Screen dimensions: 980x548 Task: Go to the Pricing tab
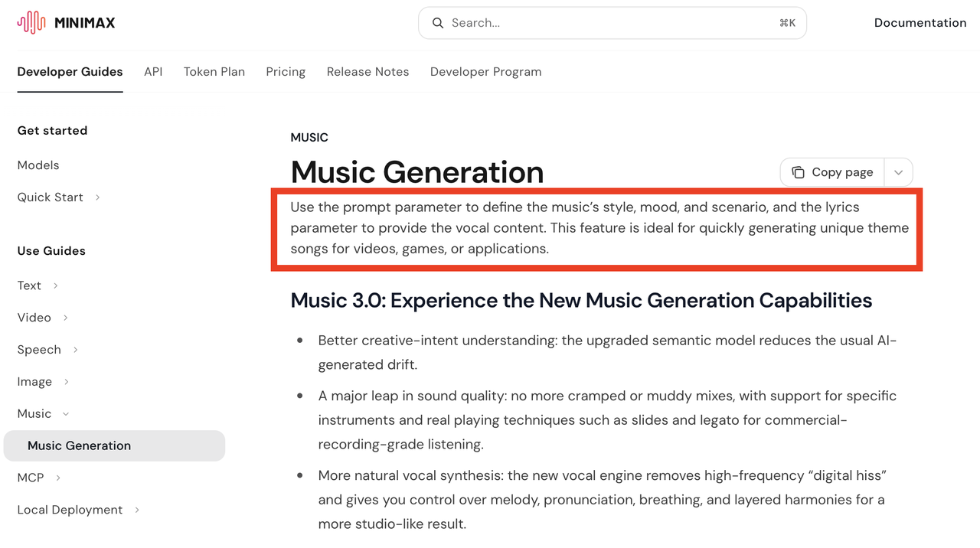(286, 72)
